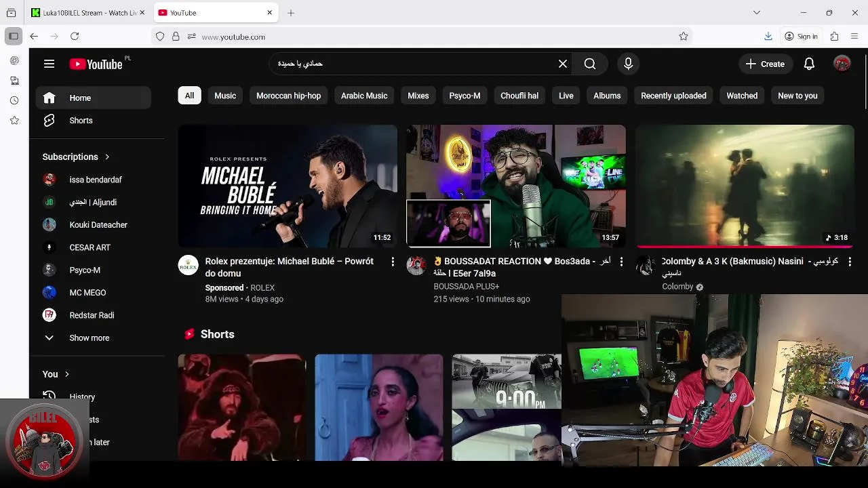Clear the search text with X
This screenshot has width=868, height=488.
tap(563, 64)
